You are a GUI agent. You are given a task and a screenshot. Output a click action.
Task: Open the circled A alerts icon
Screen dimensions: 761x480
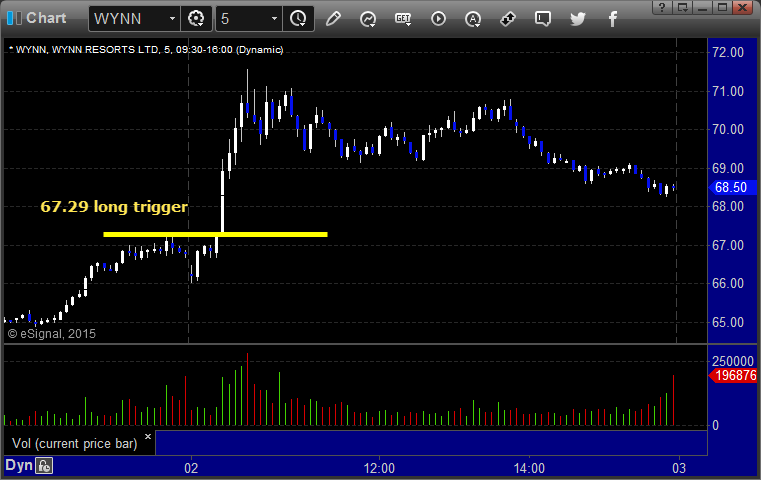pyautogui.click(x=473, y=19)
